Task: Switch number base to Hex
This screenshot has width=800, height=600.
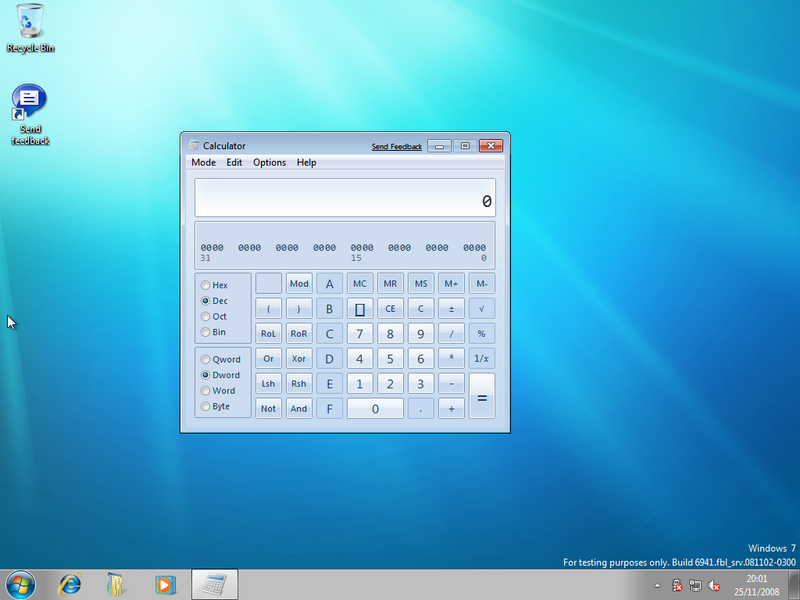Action: (x=206, y=285)
